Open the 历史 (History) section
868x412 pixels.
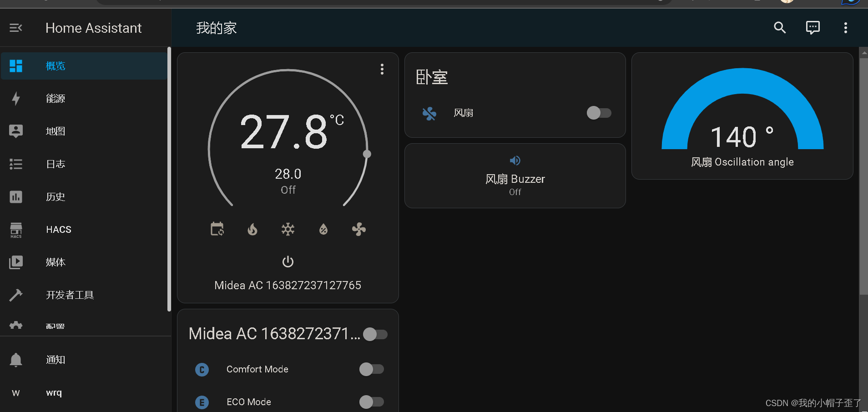(x=55, y=197)
